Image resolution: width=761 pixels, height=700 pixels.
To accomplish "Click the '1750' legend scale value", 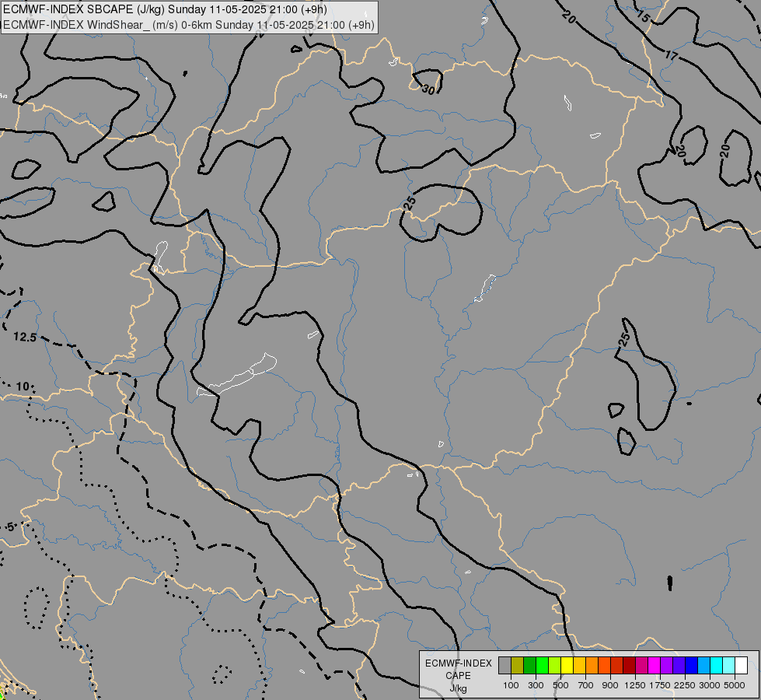I will 660,685.
